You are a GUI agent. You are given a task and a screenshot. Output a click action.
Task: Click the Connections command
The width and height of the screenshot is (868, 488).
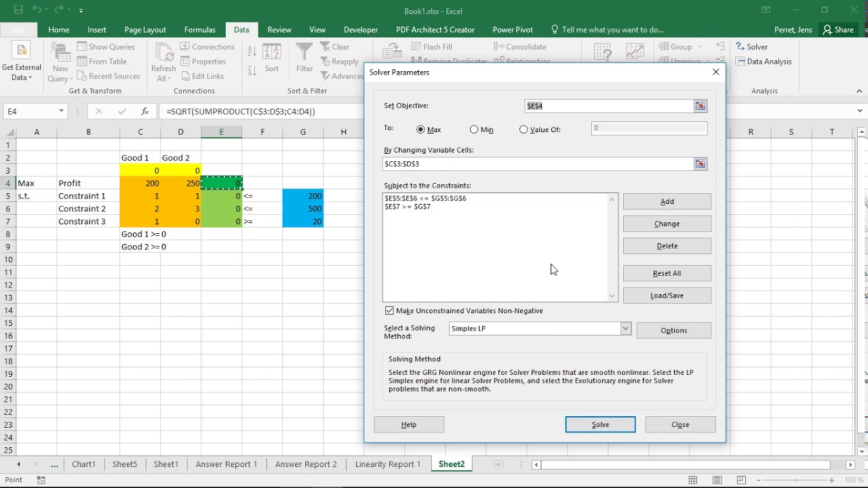(207, 47)
